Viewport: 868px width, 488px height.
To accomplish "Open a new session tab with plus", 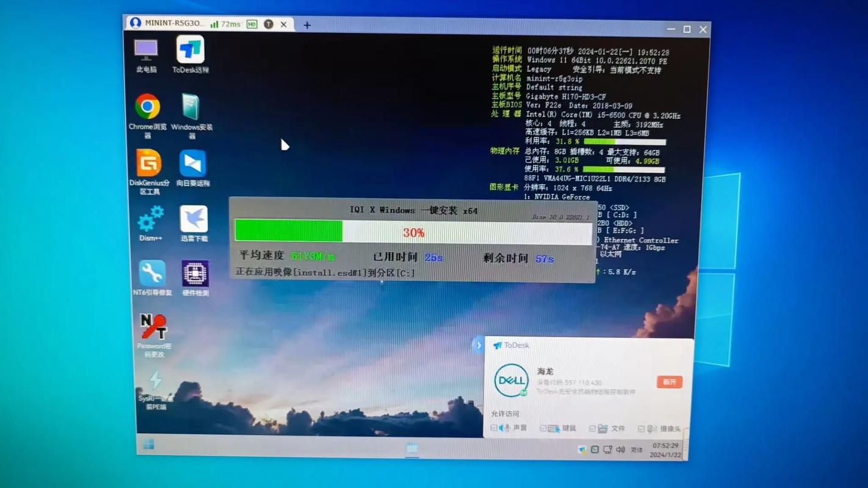I will coord(306,24).
